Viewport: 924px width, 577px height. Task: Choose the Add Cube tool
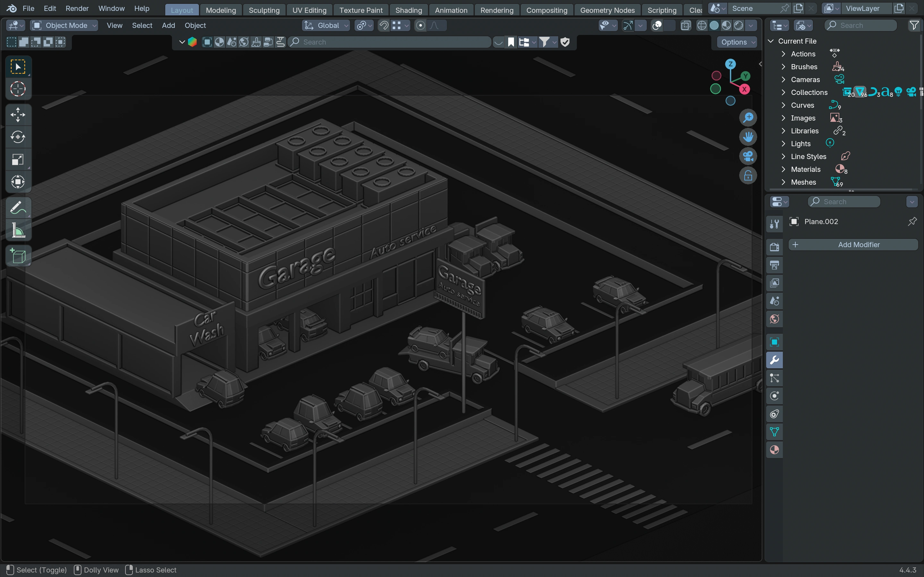18,256
